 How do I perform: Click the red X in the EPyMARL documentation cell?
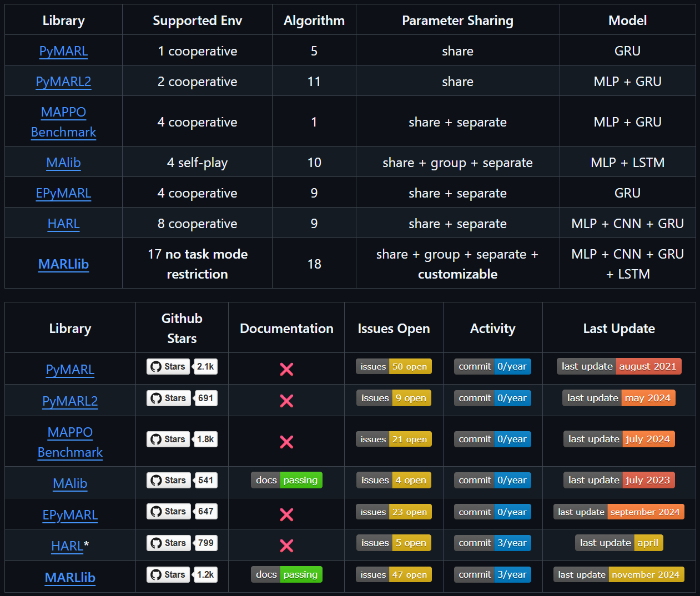coord(286,514)
